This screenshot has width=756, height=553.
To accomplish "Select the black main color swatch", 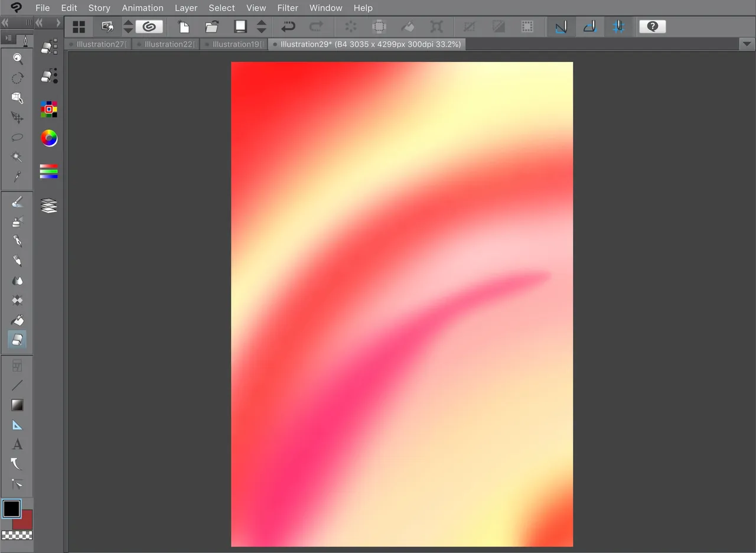I will pos(11,509).
